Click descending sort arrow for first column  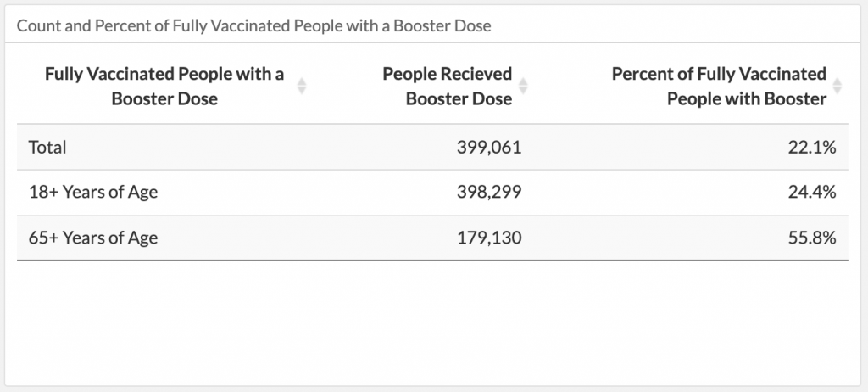[x=302, y=90]
